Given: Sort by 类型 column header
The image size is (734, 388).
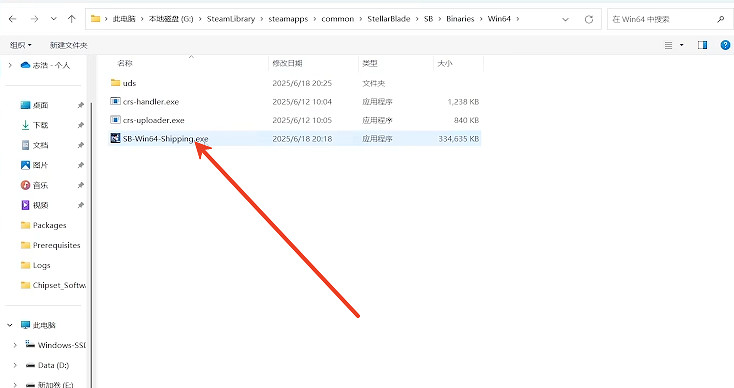Looking at the screenshot, I should point(370,63).
